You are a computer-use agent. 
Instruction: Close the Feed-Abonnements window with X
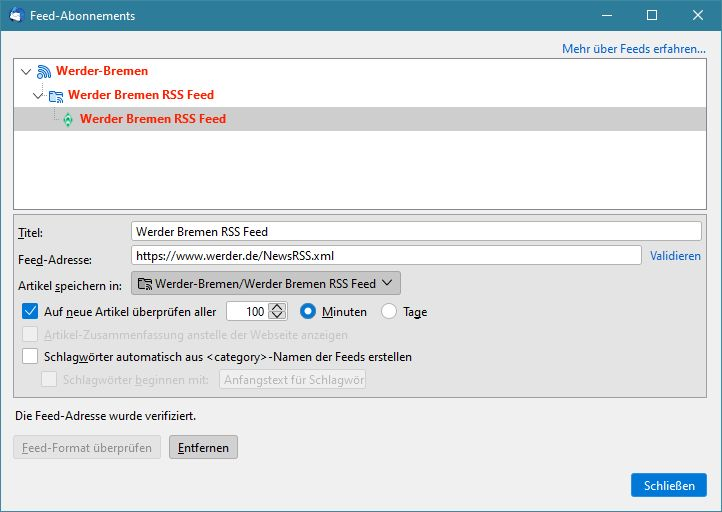click(698, 15)
